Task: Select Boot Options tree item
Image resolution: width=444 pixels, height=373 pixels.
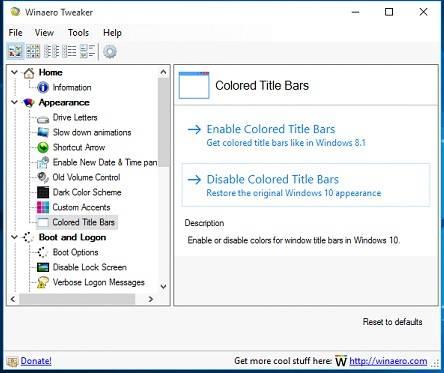Action: tap(76, 252)
